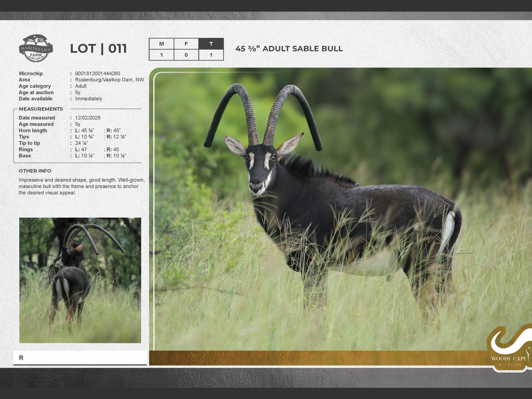The height and width of the screenshot is (399, 532).
Task: Select the M column header
Action: 161,44
